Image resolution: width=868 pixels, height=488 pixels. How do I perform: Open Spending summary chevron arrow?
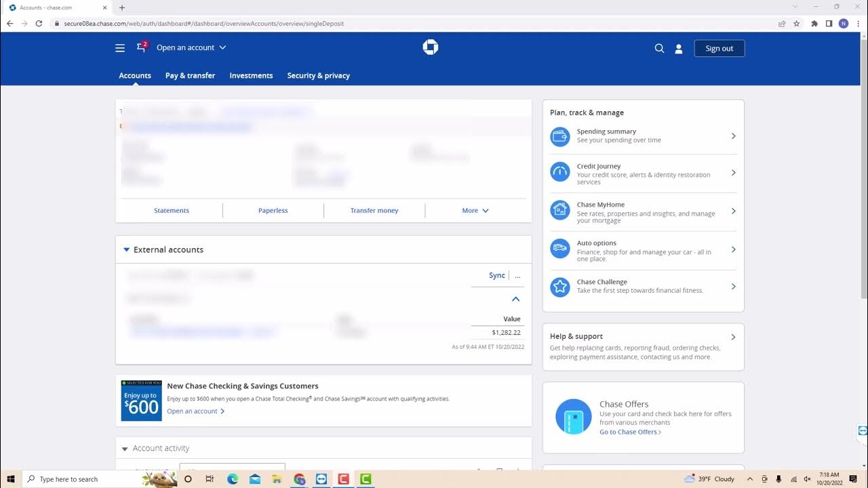pyautogui.click(x=733, y=136)
